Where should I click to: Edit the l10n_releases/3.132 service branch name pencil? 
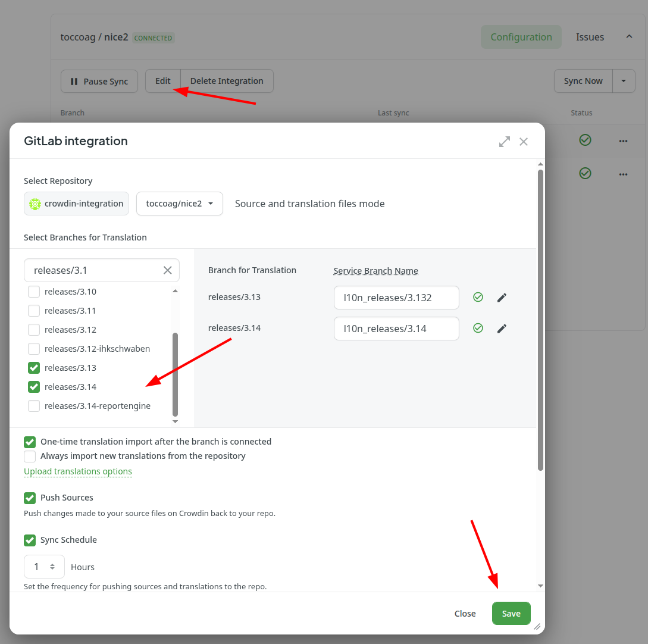click(x=502, y=297)
